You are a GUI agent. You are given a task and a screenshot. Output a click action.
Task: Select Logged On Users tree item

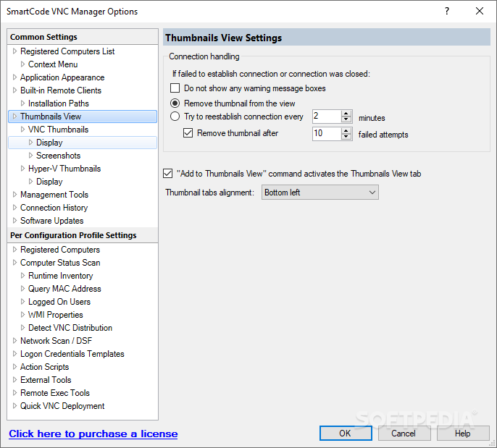click(59, 301)
